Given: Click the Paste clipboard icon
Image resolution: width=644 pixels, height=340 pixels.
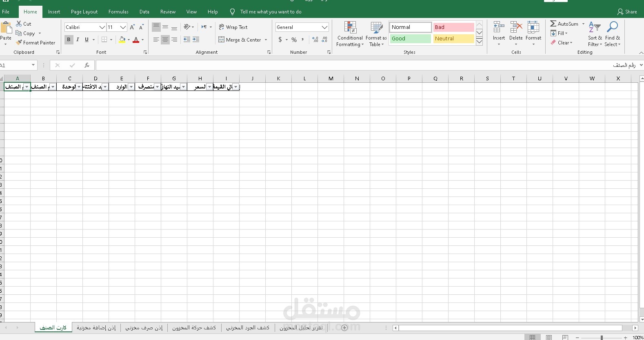Looking at the screenshot, I should (6, 28).
